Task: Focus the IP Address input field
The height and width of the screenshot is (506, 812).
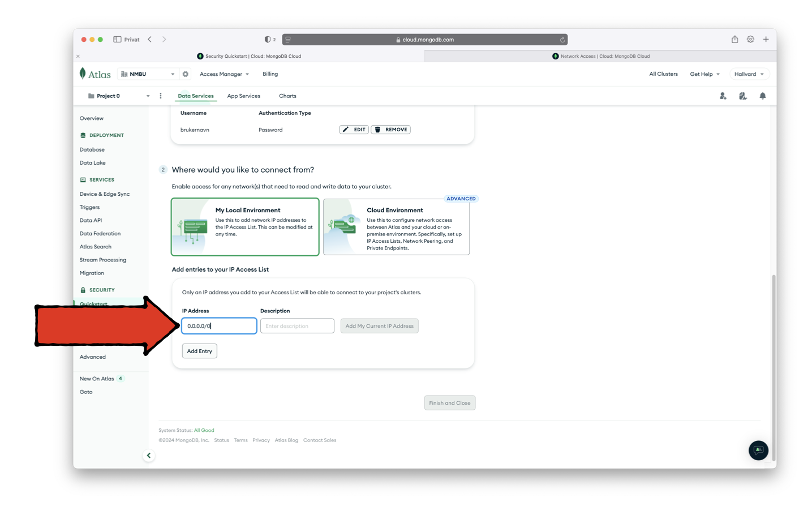Action: pyautogui.click(x=219, y=326)
